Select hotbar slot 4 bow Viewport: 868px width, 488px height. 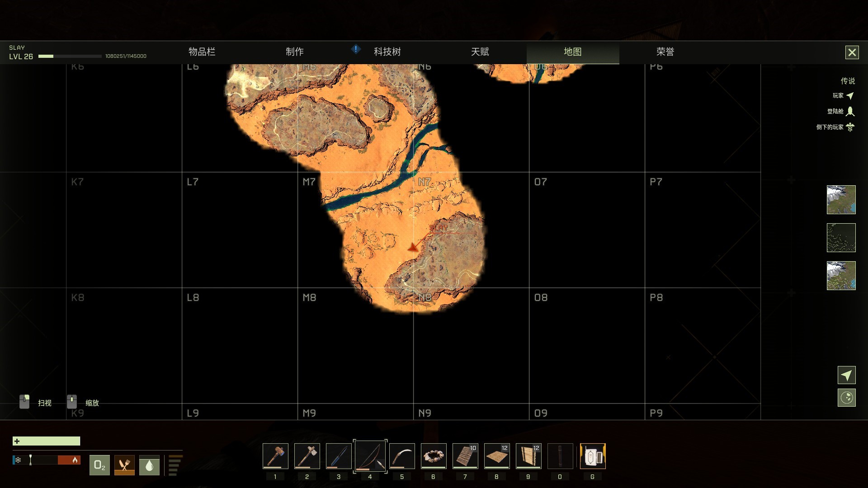pyautogui.click(x=370, y=456)
